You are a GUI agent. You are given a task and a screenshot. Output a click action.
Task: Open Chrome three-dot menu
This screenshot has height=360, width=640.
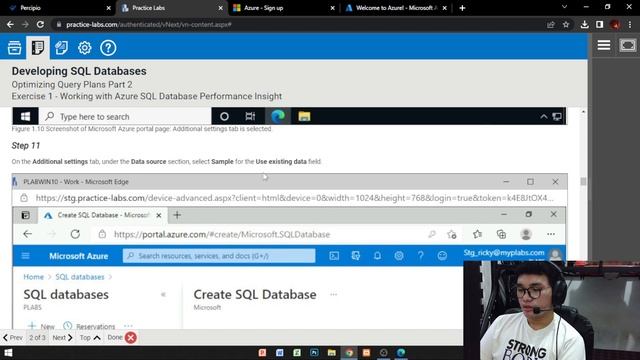pos(630,24)
